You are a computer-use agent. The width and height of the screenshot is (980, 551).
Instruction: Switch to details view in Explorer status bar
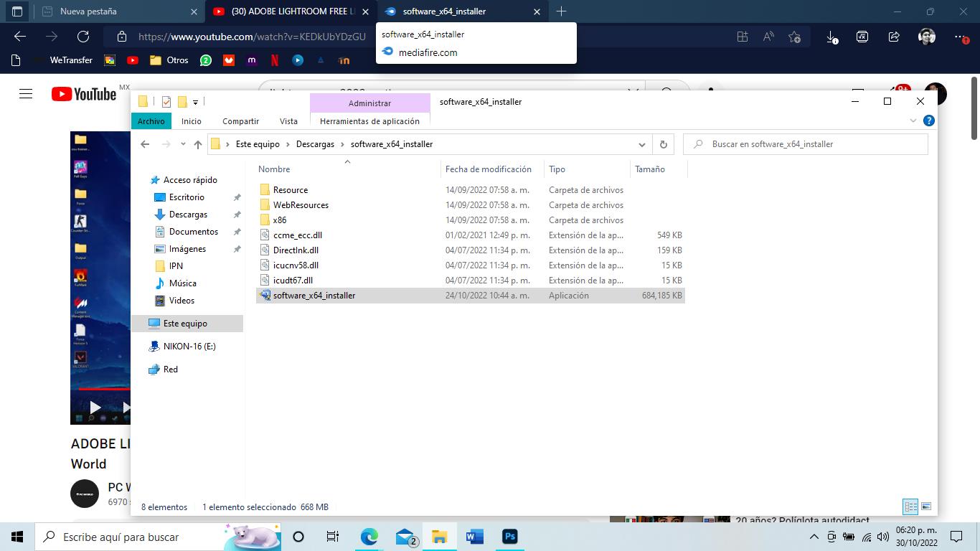tap(910, 507)
